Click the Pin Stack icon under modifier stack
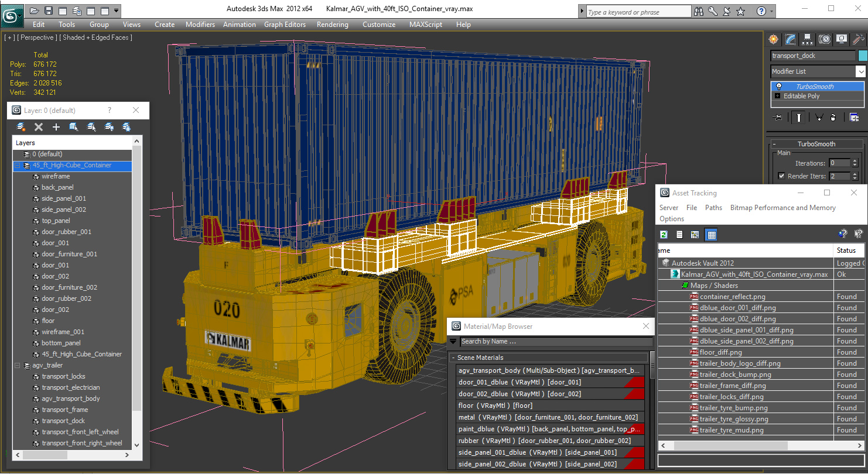Image resolution: width=868 pixels, height=474 pixels. tap(778, 117)
